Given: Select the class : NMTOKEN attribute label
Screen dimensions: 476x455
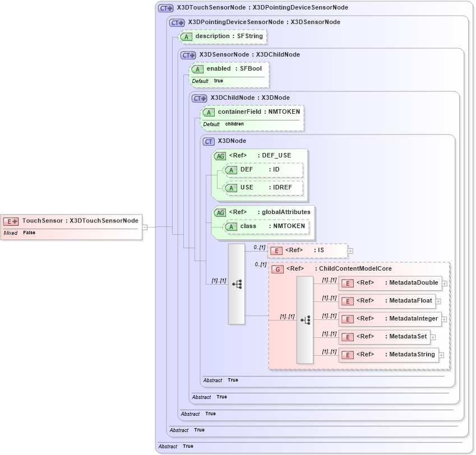Looking at the screenshot, I should (x=272, y=226).
